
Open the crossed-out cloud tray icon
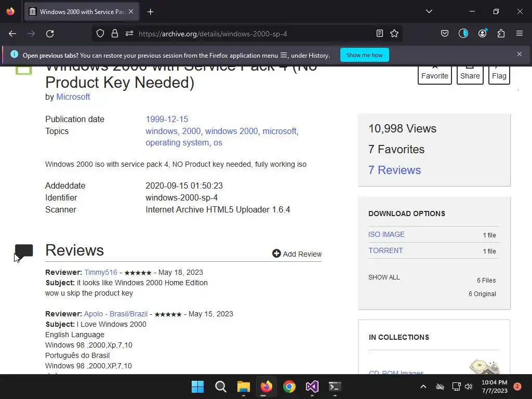click(x=440, y=387)
